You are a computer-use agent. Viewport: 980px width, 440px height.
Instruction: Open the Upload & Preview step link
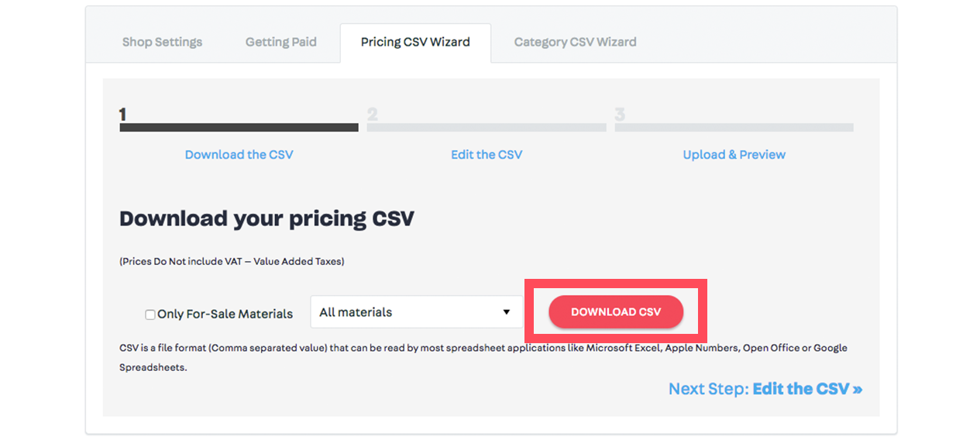point(734,154)
